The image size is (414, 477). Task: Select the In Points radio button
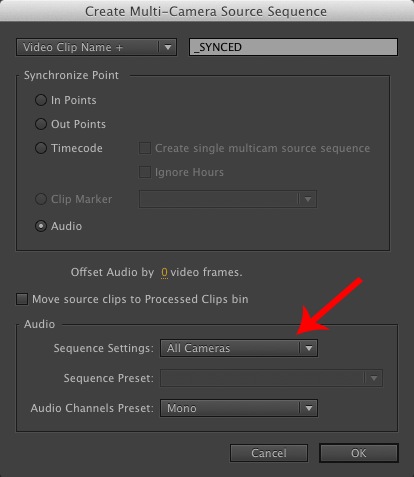pos(41,100)
